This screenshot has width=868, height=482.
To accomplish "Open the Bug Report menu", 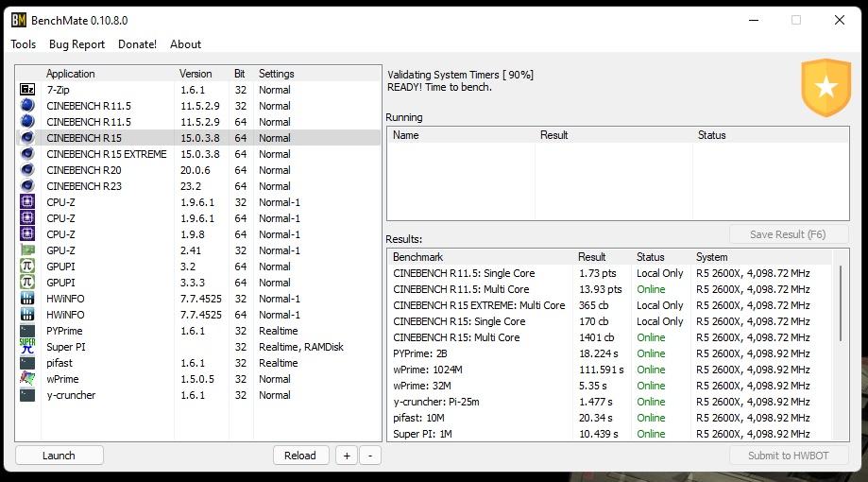I will pos(77,44).
